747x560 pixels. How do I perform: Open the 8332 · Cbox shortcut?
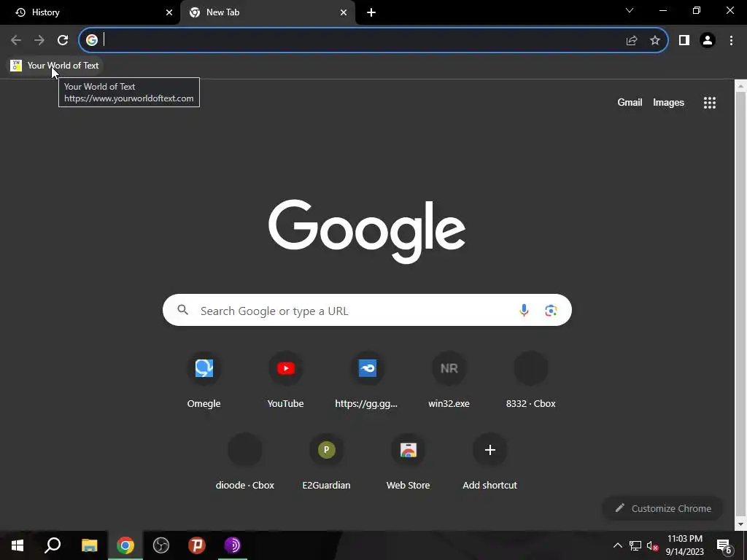531,381
